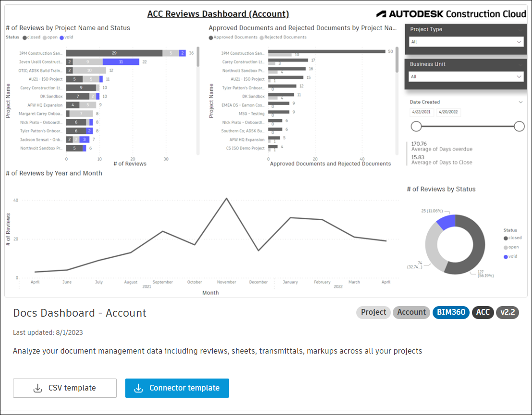Image resolution: width=532 pixels, height=415 pixels.
Task: Click the 4/20/2022 end date field
Action: tap(448, 112)
